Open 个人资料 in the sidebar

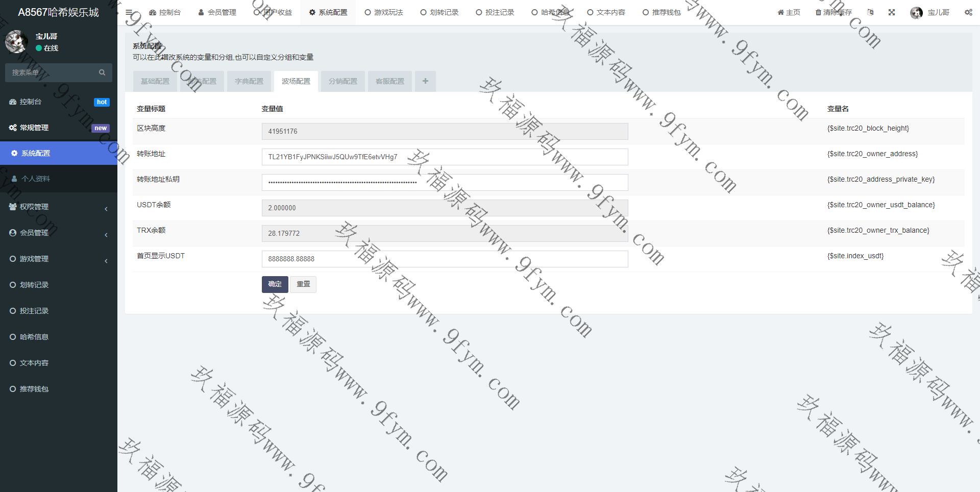pos(36,179)
